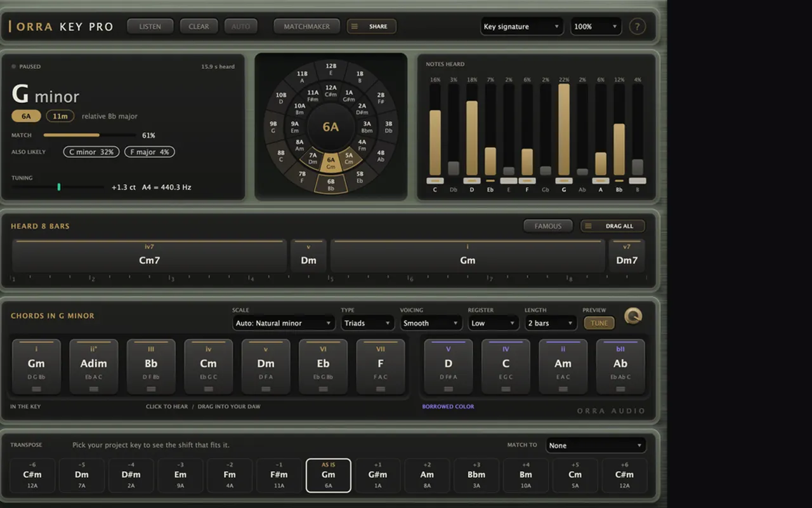Screen dimensions: 812x508
Task: Select the 6A pill beside 11m
Action: pos(26,116)
